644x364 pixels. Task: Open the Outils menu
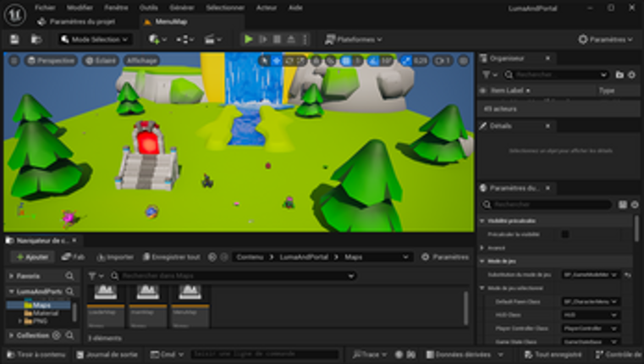149,8
